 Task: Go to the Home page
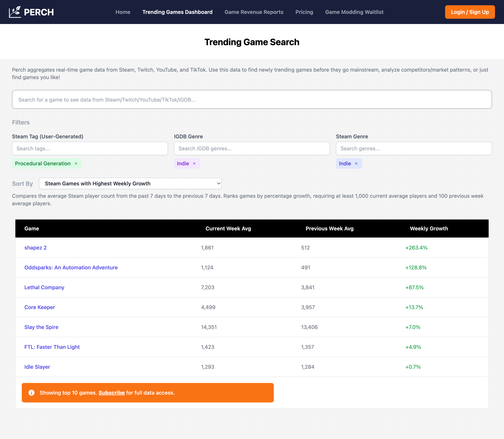click(x=123, y=12)
